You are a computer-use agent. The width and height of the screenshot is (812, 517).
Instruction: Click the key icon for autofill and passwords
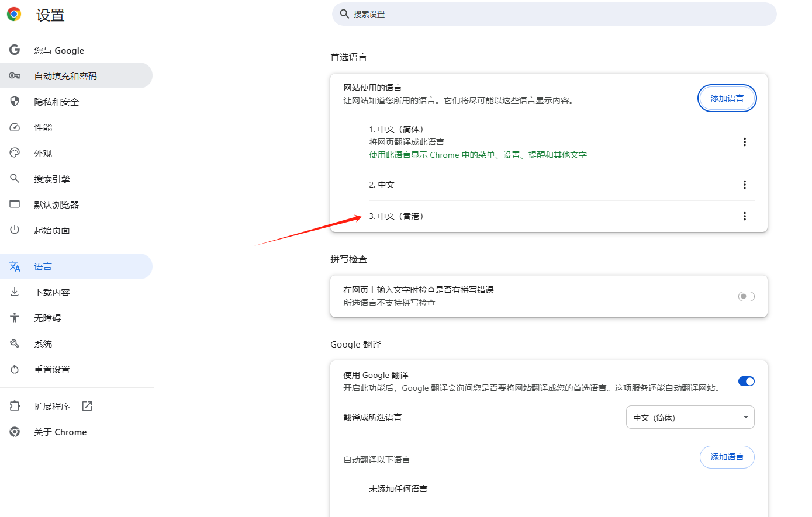15,76
